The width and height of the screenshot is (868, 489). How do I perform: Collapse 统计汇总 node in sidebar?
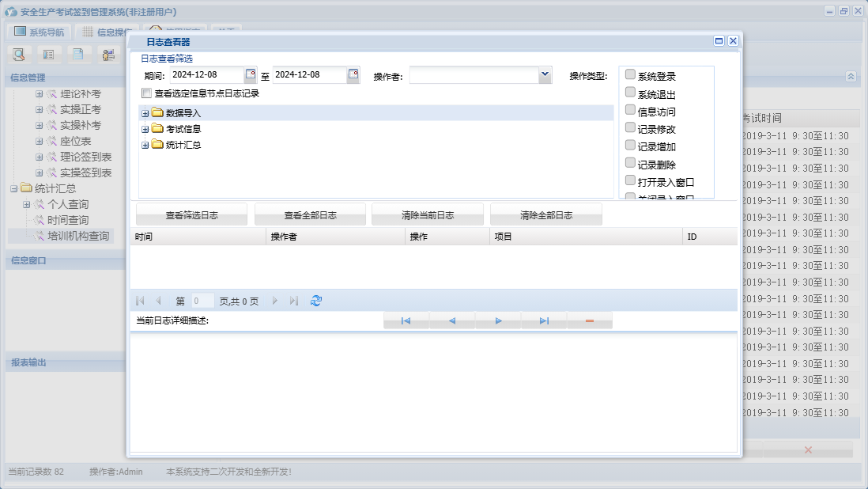(14, 189)
